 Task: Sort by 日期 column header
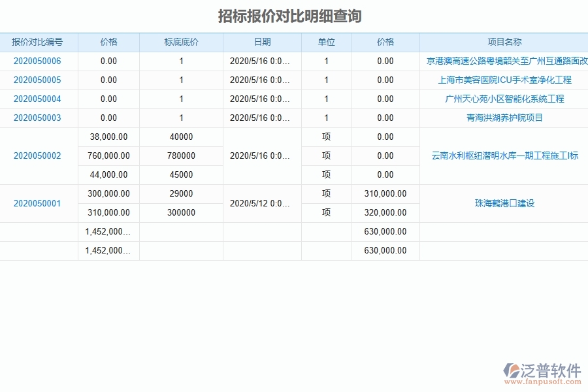point(261,41)
